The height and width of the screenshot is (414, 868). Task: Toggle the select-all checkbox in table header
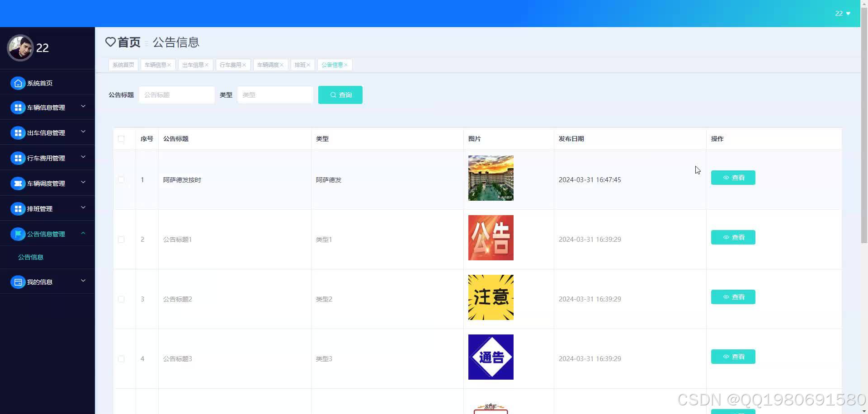click(121, 139)
